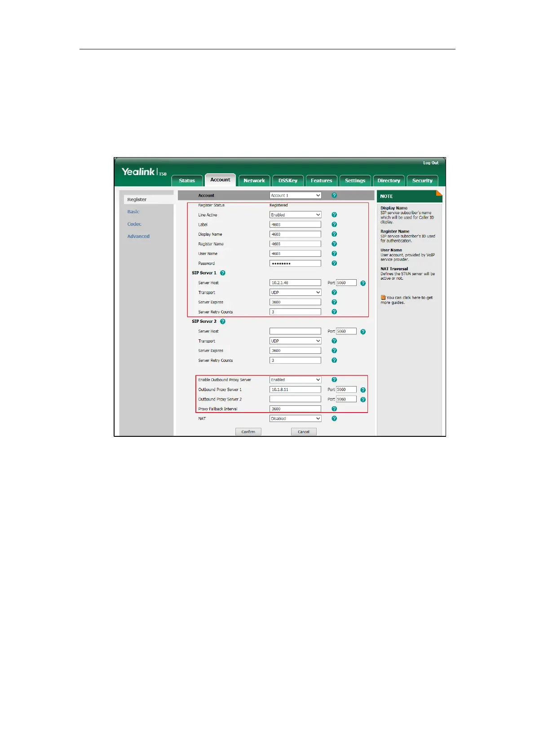
Task: Click SIP Server 1 Server Expires field
Action: [296, 302]
